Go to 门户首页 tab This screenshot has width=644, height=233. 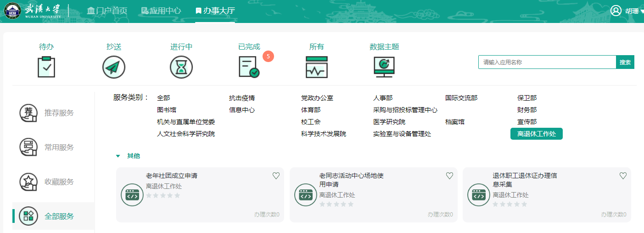107,11
